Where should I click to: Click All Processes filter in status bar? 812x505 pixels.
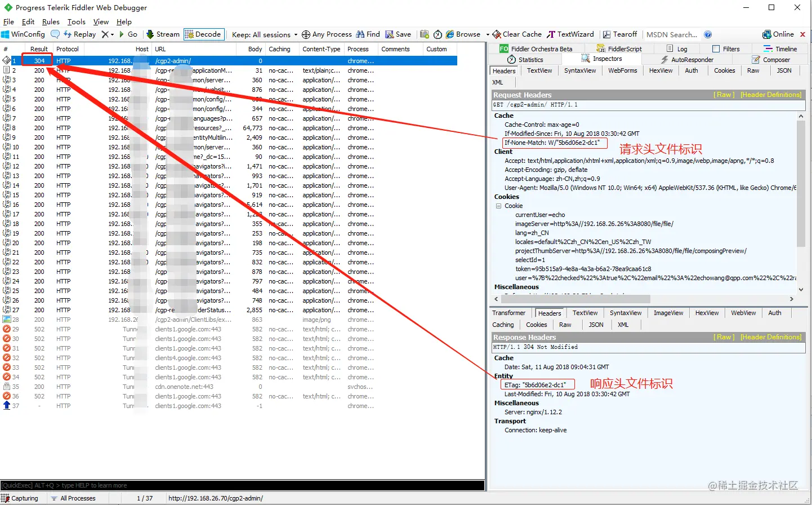pyautogui.click(x=73, y=498)
